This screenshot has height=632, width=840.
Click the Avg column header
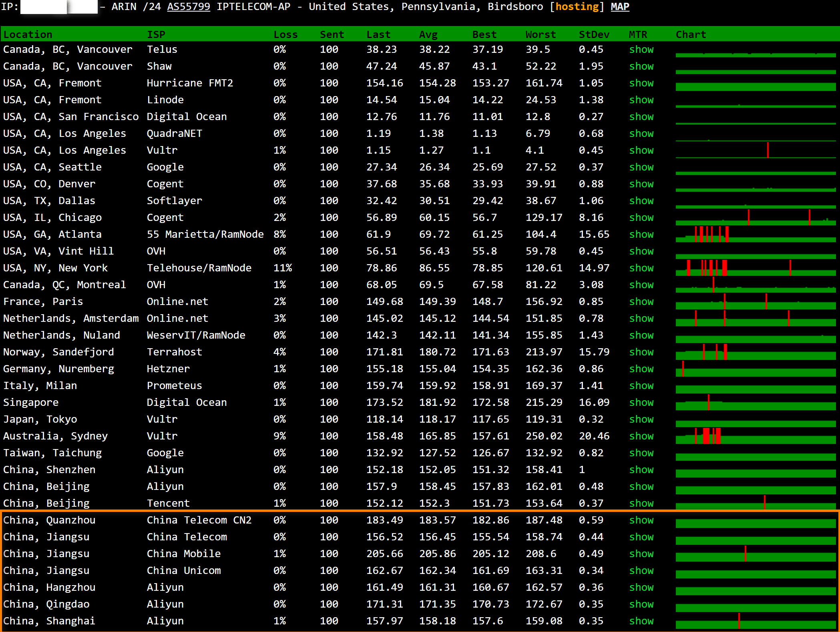(428, 34)
